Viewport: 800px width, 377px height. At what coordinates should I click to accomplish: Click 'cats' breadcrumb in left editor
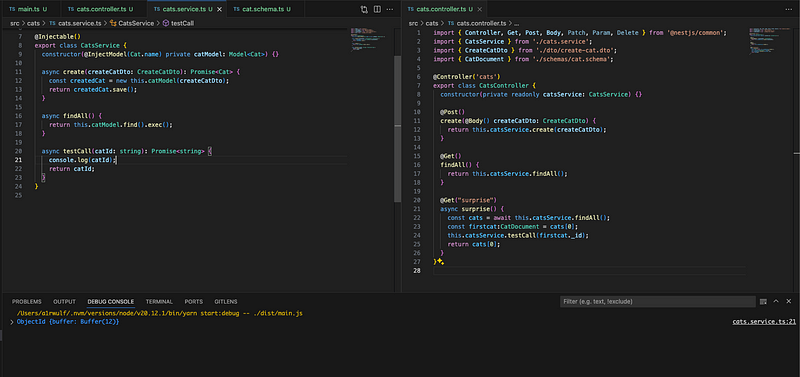[33, 23]
